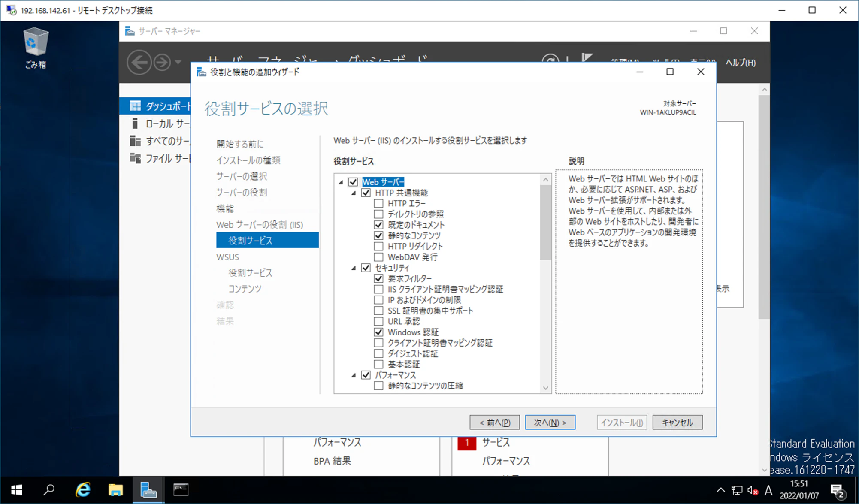Enable the WebDAV 発行 checkbox

(378, 257)
